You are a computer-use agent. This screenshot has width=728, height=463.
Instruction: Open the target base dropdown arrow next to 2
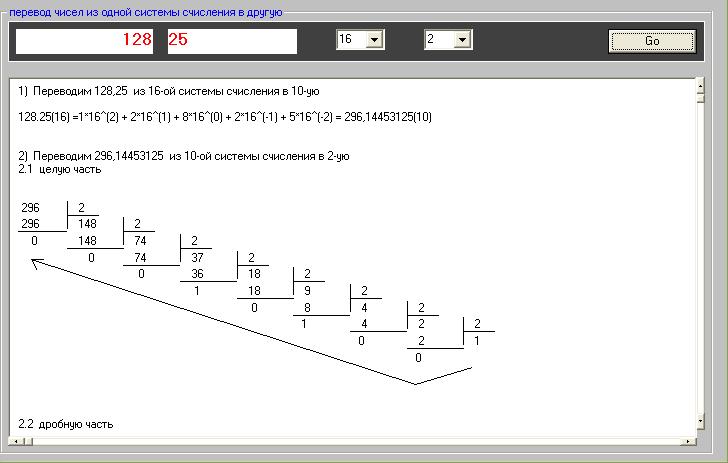click(x=462, y=39)
